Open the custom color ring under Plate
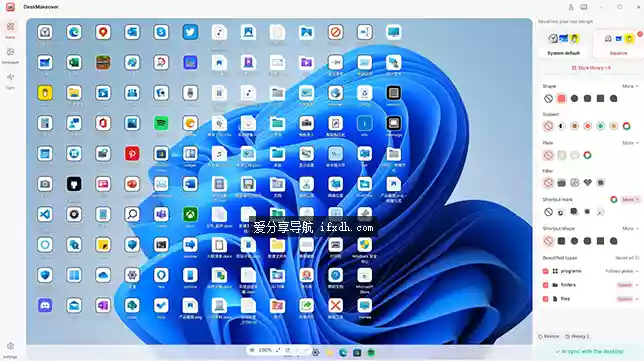 587,155
